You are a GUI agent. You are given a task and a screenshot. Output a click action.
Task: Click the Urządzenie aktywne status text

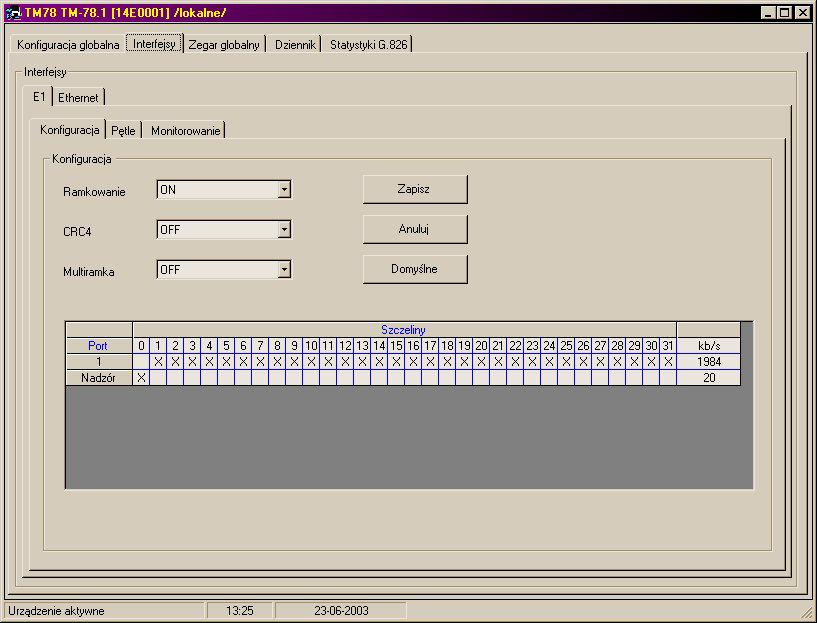point(56,610)
